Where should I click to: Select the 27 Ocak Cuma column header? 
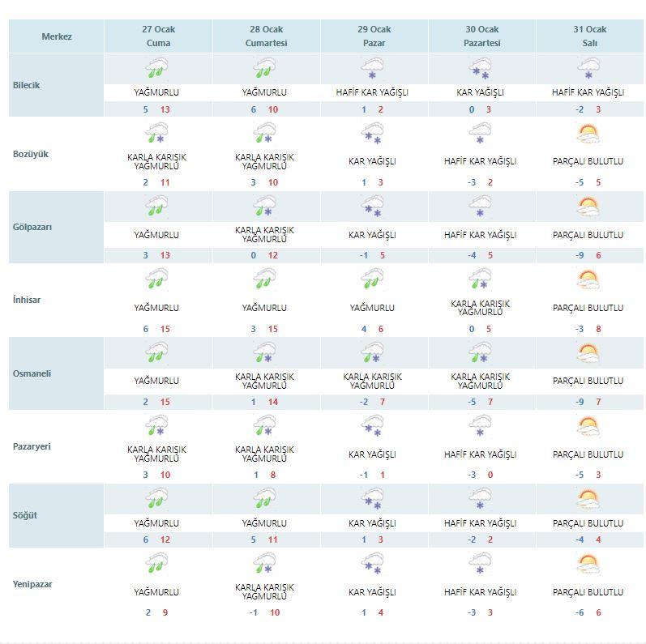[x=159, y=36]
